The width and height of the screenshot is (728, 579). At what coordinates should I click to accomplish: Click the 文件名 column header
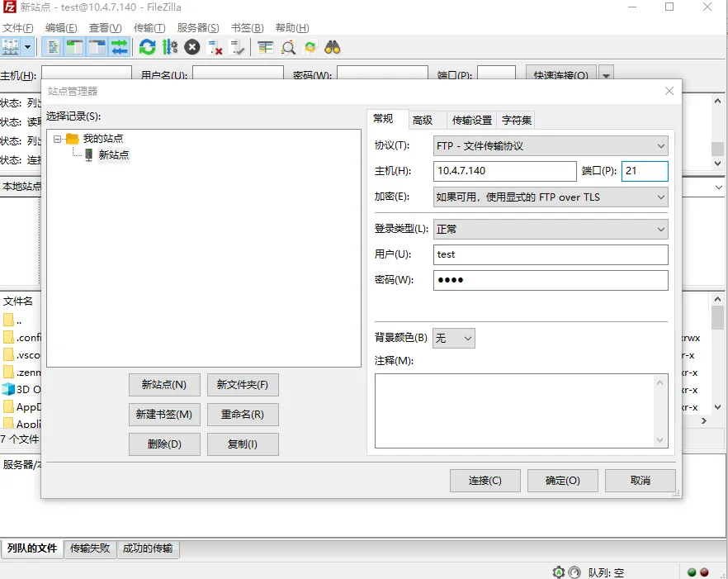[x=18, y=301]
